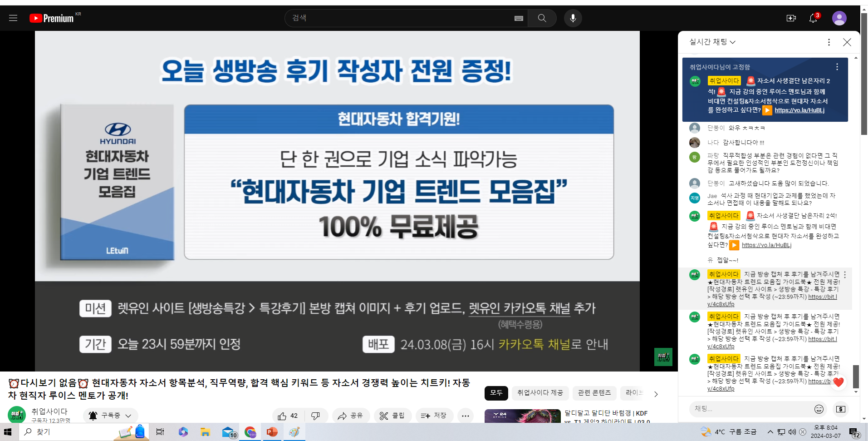Open the Create video icon
This screenshot has height=441, width=868.
[791, 18]
